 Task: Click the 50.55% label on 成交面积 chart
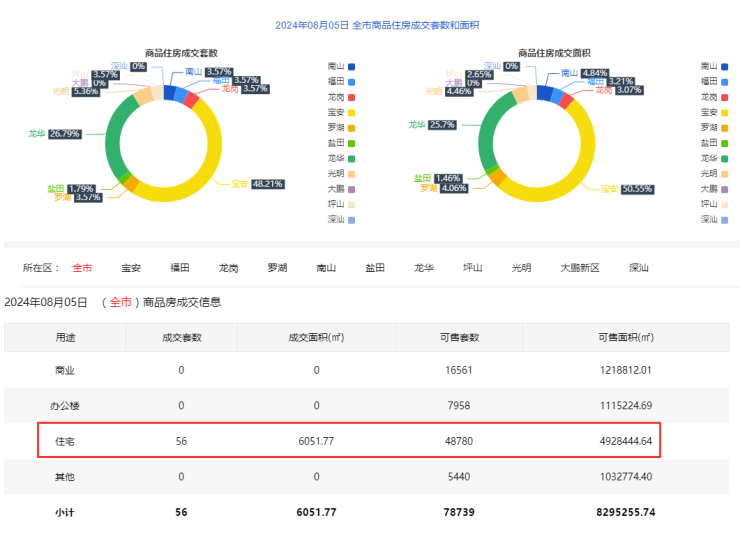pos(636,188)
